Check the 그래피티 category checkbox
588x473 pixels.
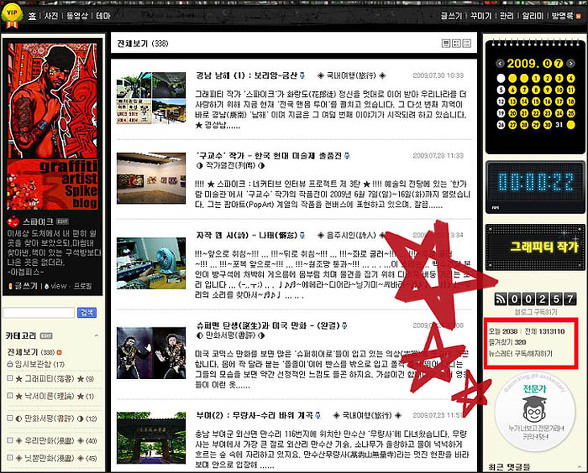10,378
